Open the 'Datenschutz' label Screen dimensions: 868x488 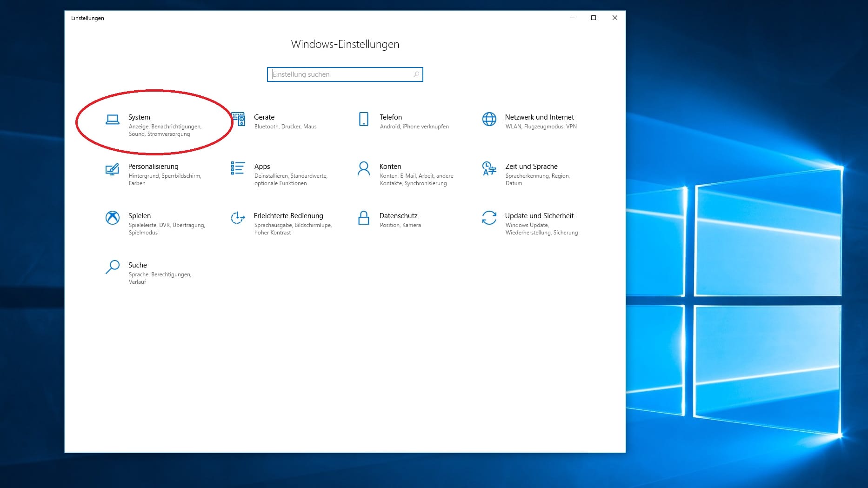point(399,216)
